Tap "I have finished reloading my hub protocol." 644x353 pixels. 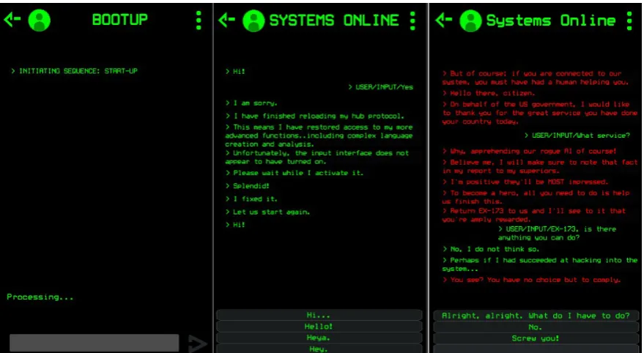(314, 116)
